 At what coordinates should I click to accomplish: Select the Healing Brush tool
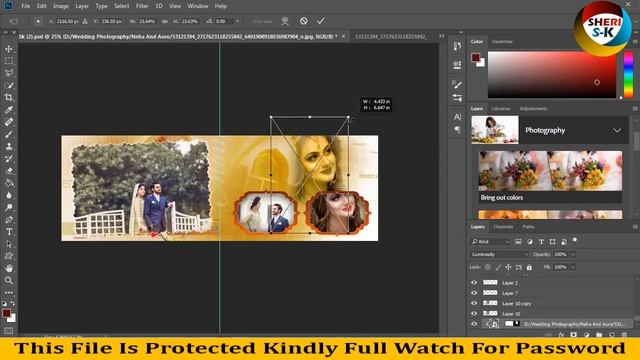click(x=9, y=122)
